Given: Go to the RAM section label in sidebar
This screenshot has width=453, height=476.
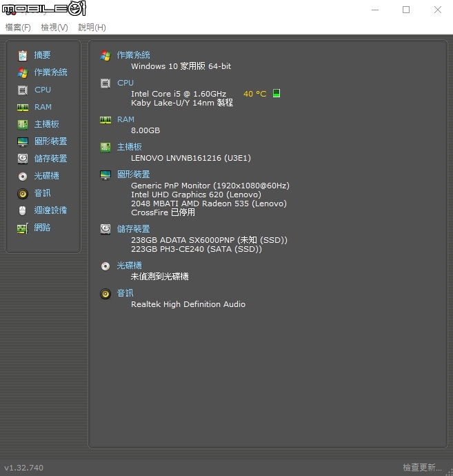Looking at the screenshot, I should tap(43, 107).
